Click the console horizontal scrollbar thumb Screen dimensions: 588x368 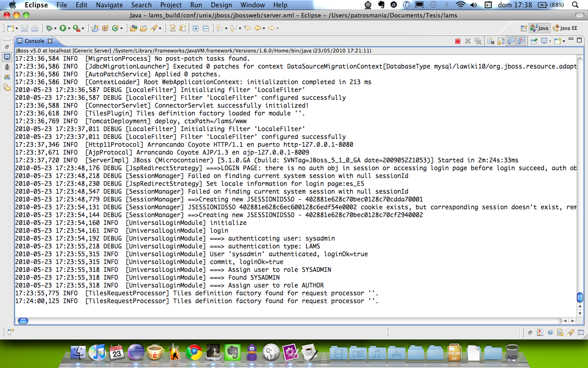pyautogui.click(x=23, y=321)
